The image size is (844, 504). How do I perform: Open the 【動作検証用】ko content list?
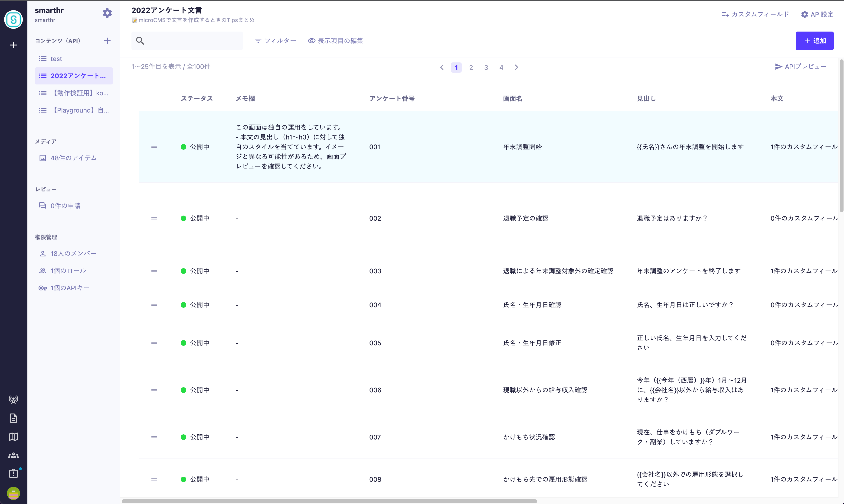click(x=74, y=93)
